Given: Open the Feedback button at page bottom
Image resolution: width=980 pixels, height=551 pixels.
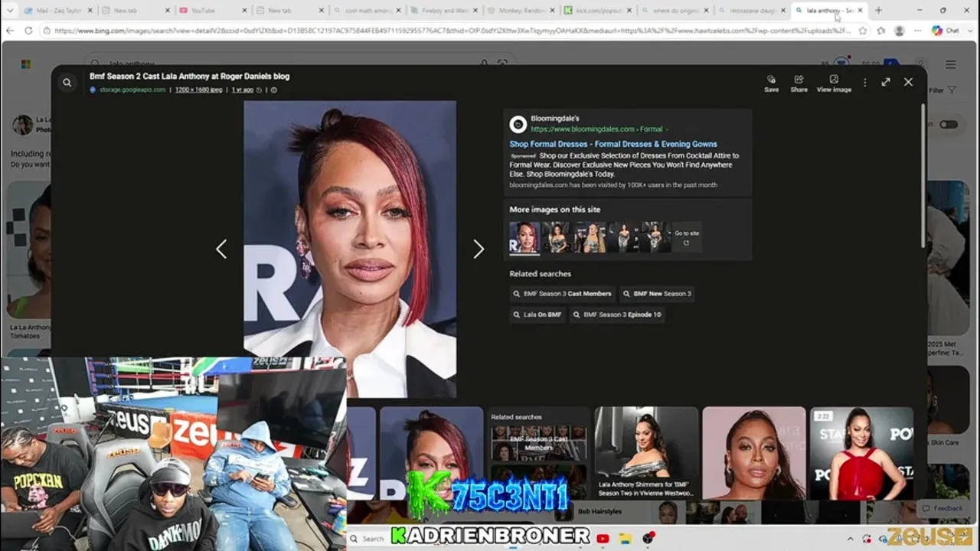Looking at the screenshot, I should tap(942, 508).
